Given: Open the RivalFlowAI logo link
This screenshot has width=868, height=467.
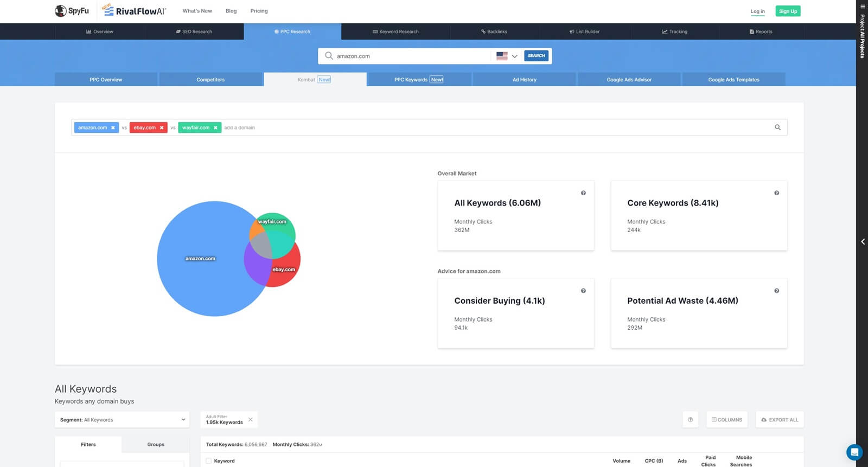Looking at the screenshot, I should tap(134, 10).
